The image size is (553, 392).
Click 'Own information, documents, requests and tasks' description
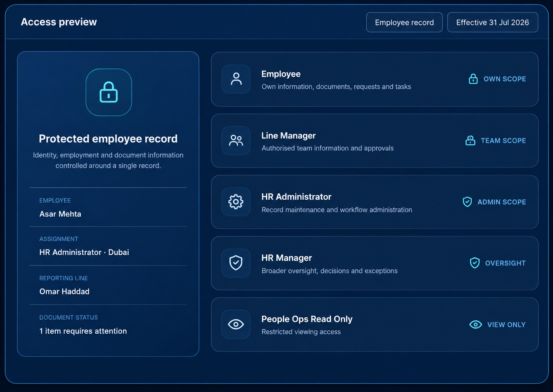pyautogui.click(x=336, y=87)
